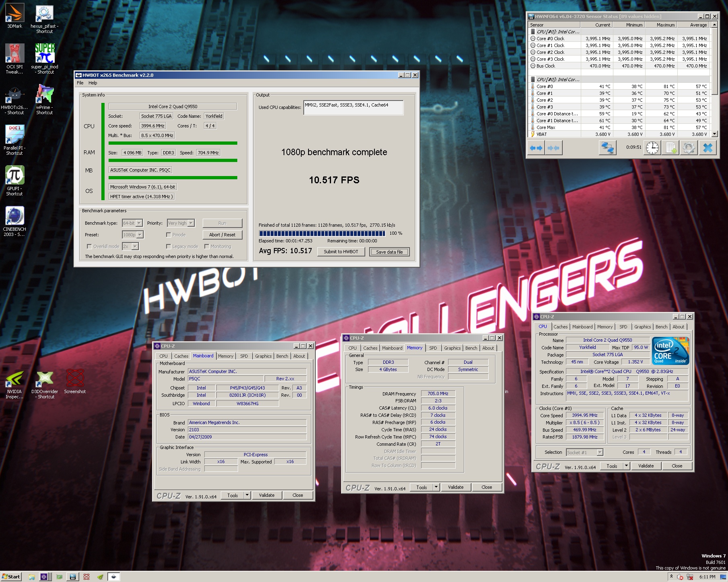This screenshot has width=728, height=582.
Task: Select Parallel PI shortcut icon
Action: [x=14, y=141]
